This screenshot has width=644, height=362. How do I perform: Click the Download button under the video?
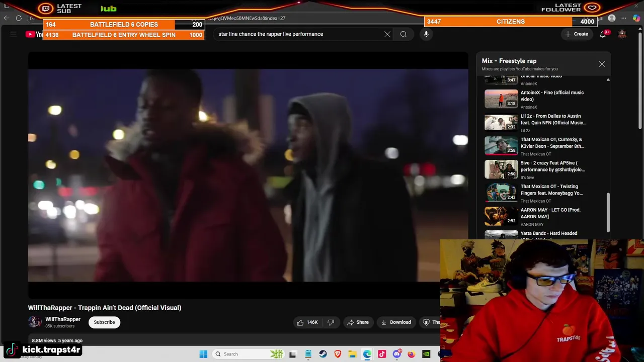[396, 322]
